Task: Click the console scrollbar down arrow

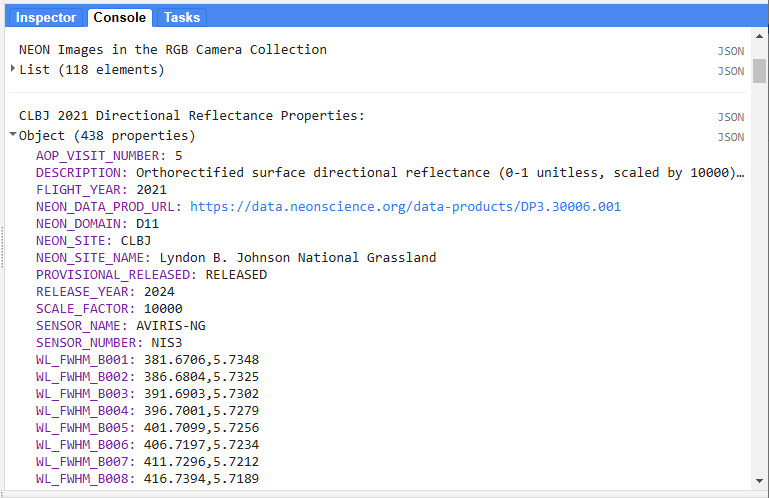Action: [x=759, y=481]
